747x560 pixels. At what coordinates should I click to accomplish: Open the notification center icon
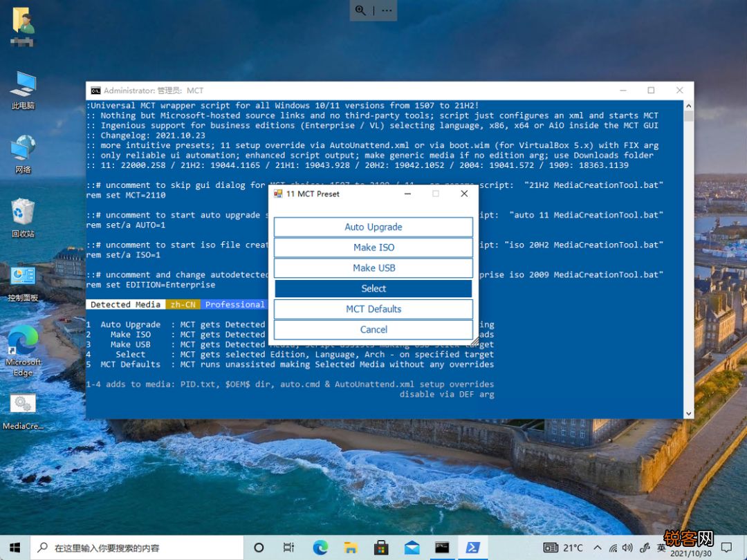[x=726, y=548]
